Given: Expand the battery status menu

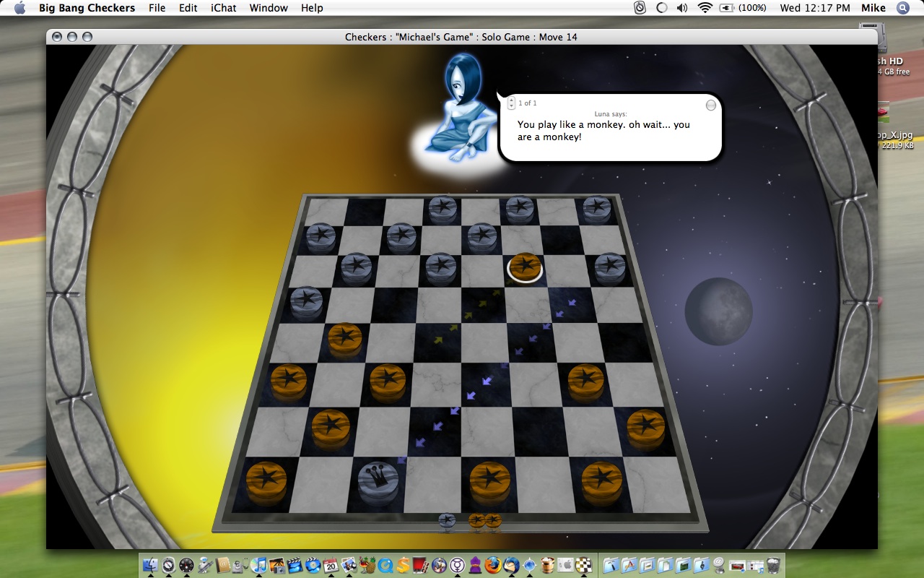Looking at the screenshot, I should tap(743, 8).
